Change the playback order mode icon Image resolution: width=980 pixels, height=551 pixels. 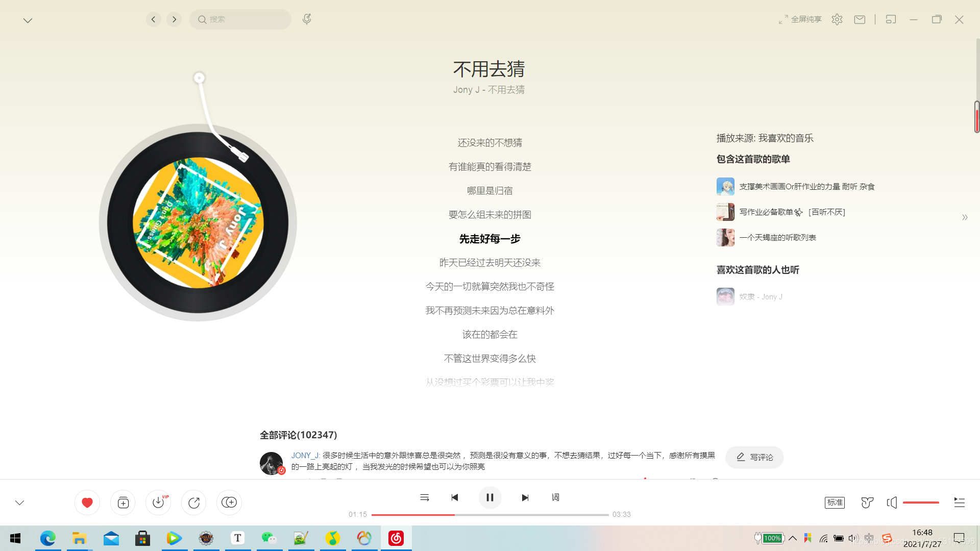424,497
